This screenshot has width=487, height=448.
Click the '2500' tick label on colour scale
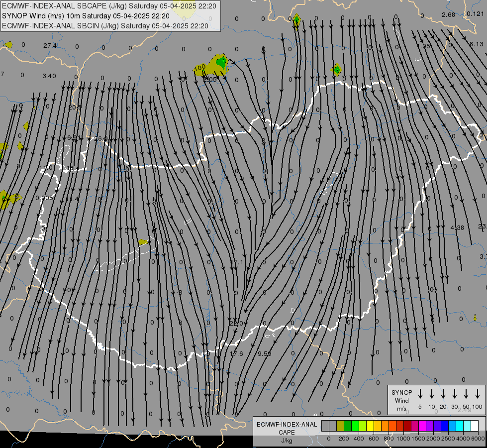pyautogui.click(x=448, y=439)
